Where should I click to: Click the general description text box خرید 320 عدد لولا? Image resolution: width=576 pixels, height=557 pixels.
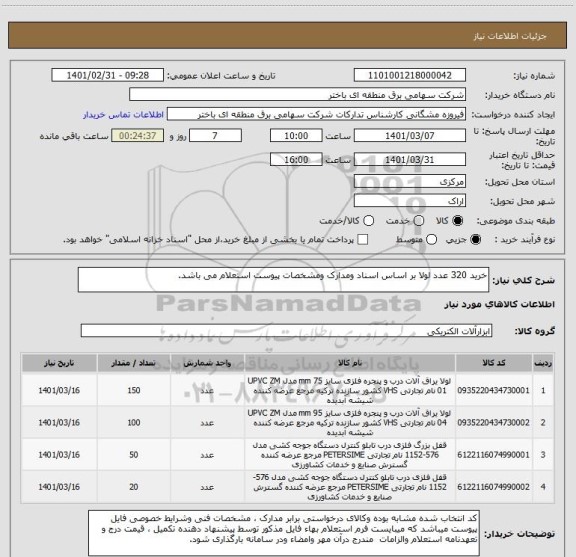coord(283,280)
